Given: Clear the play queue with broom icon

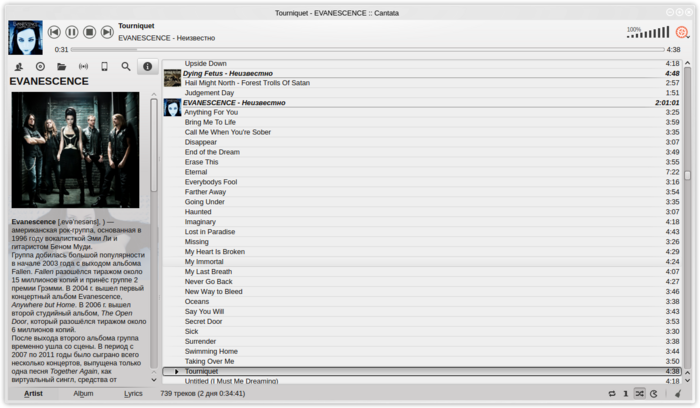Looking at the screenshot, I should 678,393.
